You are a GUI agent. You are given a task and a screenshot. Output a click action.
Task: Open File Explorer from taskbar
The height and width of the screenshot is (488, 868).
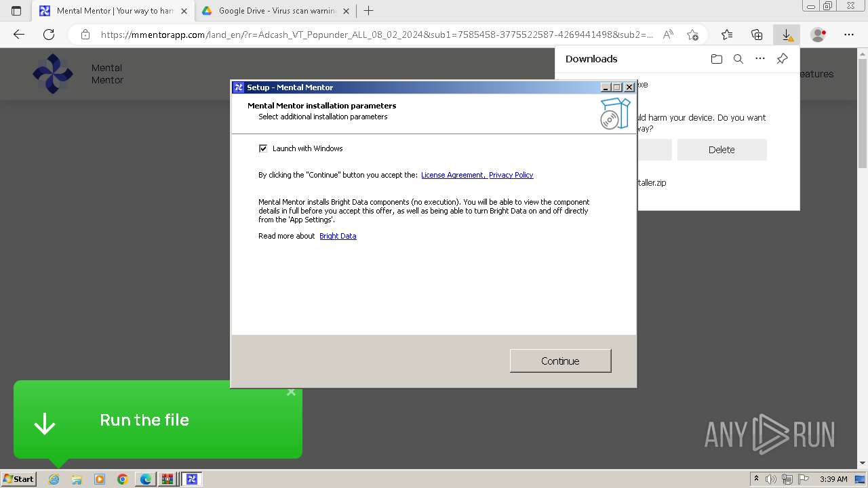point(77,479)
